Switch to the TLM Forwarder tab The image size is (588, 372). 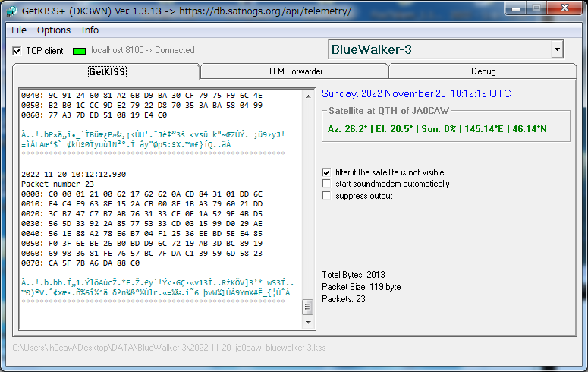click(295, 71)
